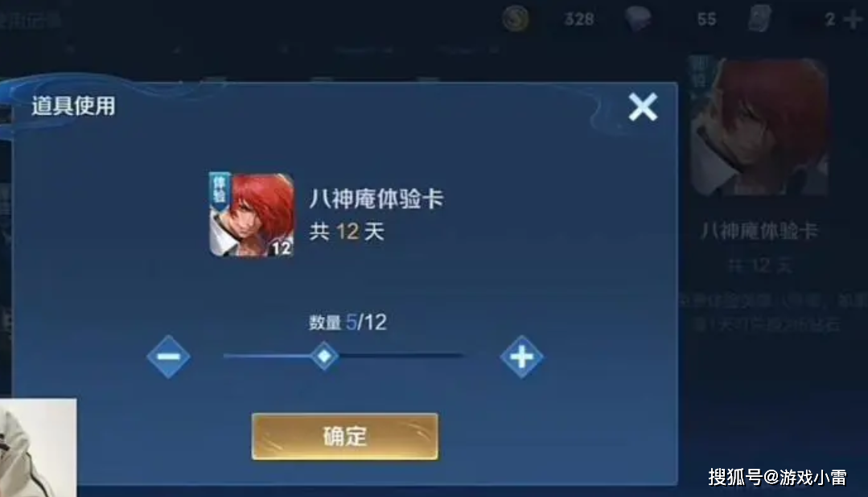Click the diamond slider handle

click(x=324, y=356)
